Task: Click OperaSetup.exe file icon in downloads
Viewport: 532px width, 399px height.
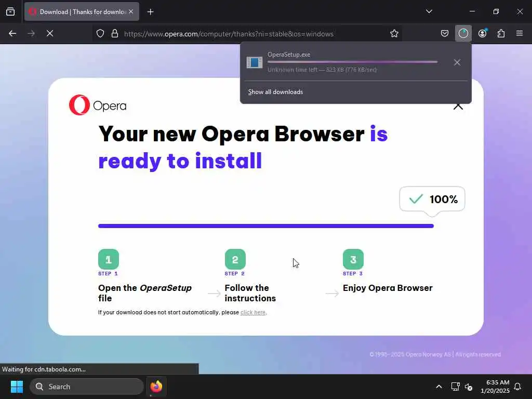Action: click(255, 62)
